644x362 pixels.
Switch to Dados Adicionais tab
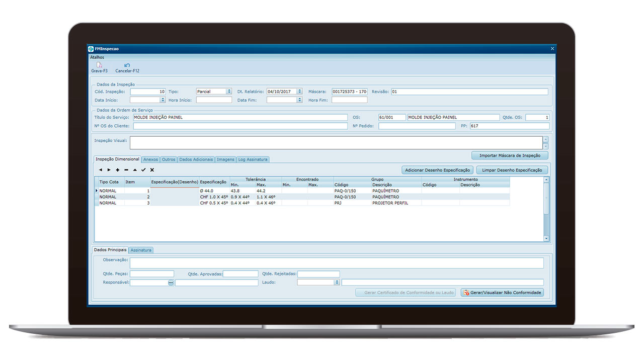click(196, 159)
